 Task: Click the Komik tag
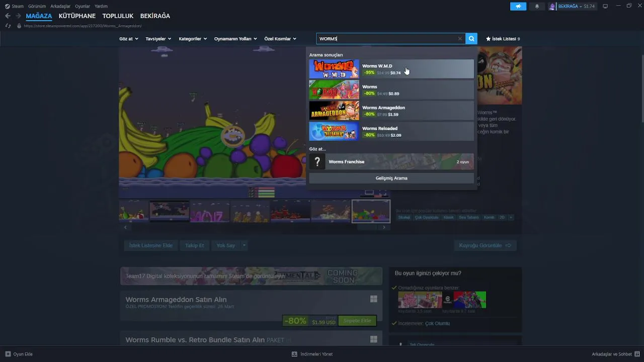(x=489, y=217)
